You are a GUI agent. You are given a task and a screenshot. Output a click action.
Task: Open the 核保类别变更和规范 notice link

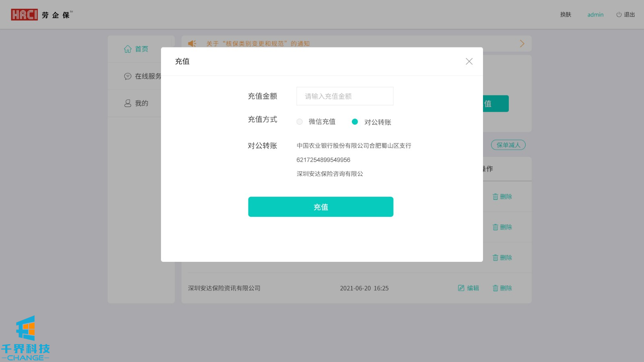(x=258, y=43)
